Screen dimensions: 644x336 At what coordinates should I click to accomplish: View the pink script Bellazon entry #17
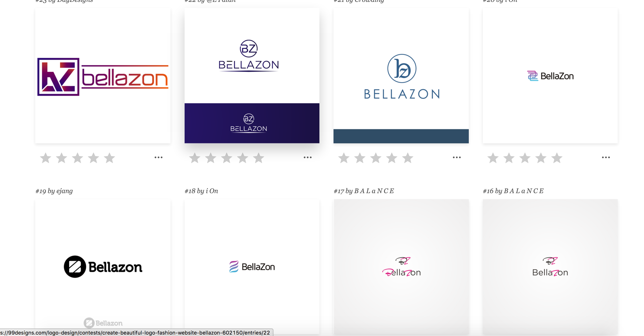(x=401, y=267)
